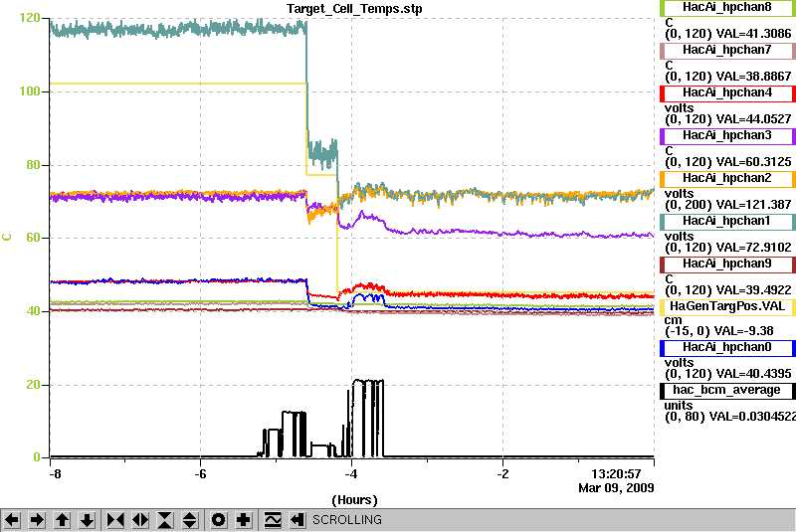
Task: Click the VAL=39.4922 reading for hpchan9
Action: [x=753, y=290]
